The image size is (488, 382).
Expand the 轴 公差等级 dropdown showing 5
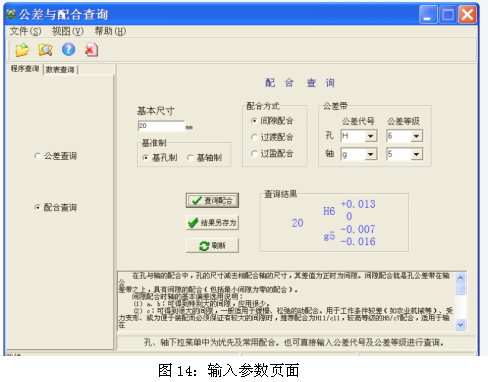(x=416, y=154)
